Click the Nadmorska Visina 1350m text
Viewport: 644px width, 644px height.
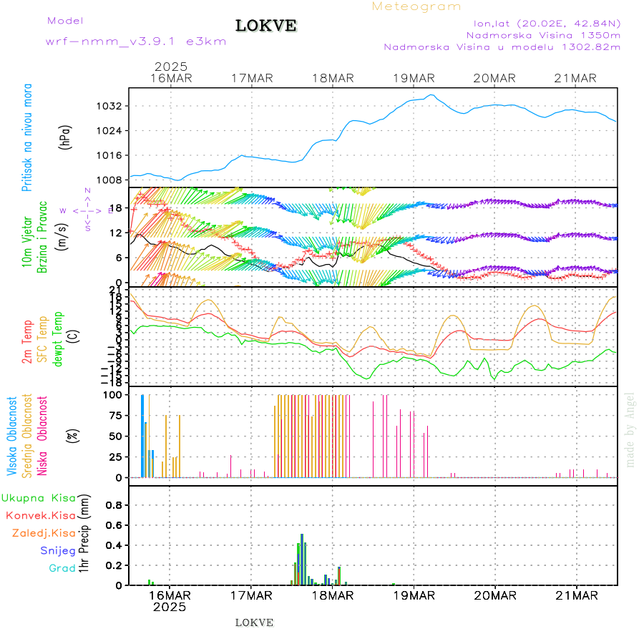click(x=543, y=34)
